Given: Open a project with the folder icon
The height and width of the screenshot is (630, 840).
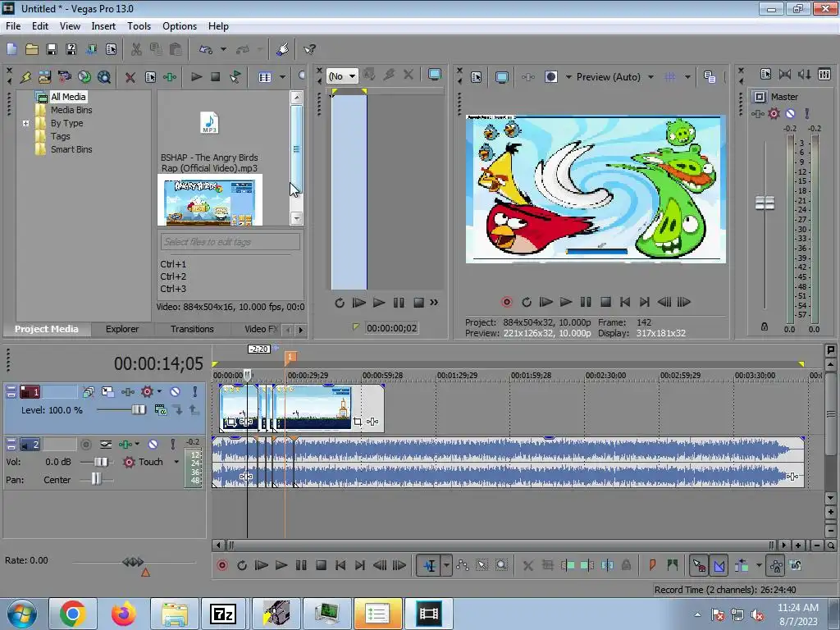Looking at the screenshot, I should [32, 49].
